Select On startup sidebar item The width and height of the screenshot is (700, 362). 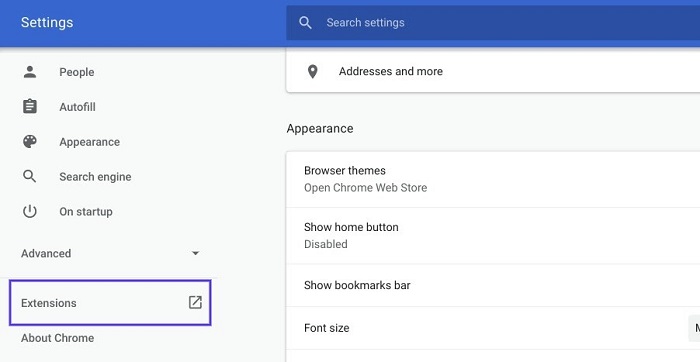point(86,212)
